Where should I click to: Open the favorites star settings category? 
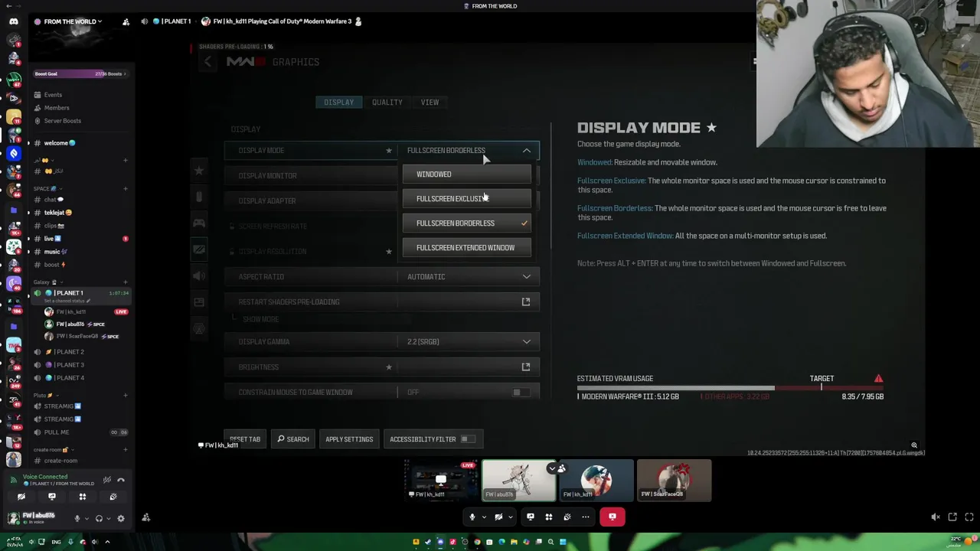point(199,170)
